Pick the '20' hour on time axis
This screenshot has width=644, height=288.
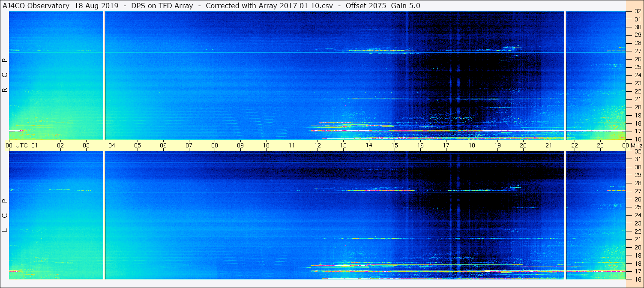tap(523, 145)
